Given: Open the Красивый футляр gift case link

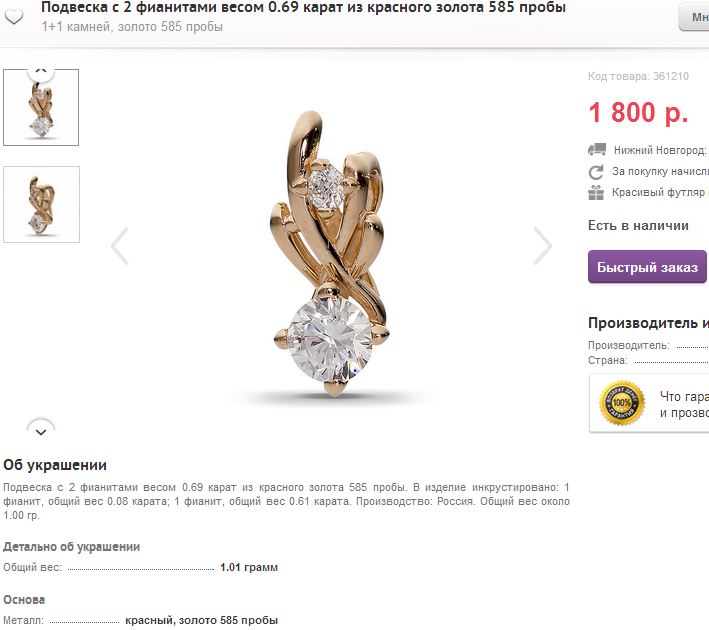Looking at the screenshot, I should pyautogui.click(x=660, y=192).
